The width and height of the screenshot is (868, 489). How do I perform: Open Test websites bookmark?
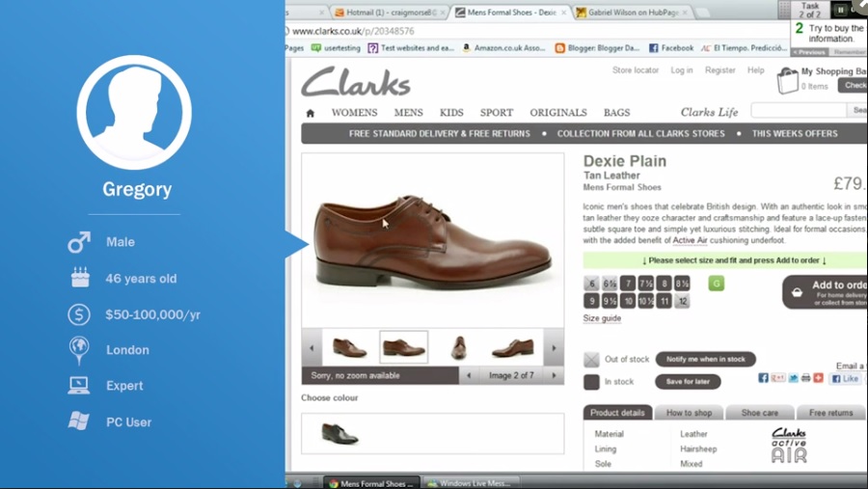411,48
